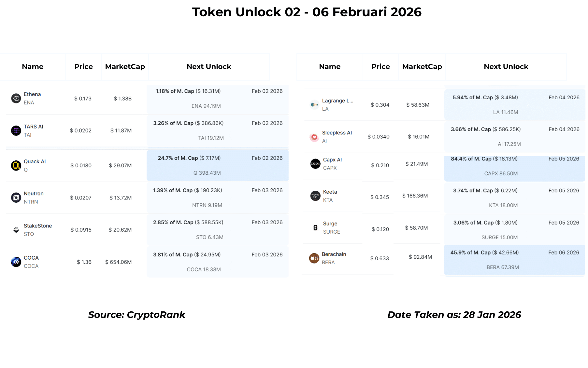Open the Berachain name link
Image resolution: width=588 pixels, height=368 pixels.
(x=334, y=254)
